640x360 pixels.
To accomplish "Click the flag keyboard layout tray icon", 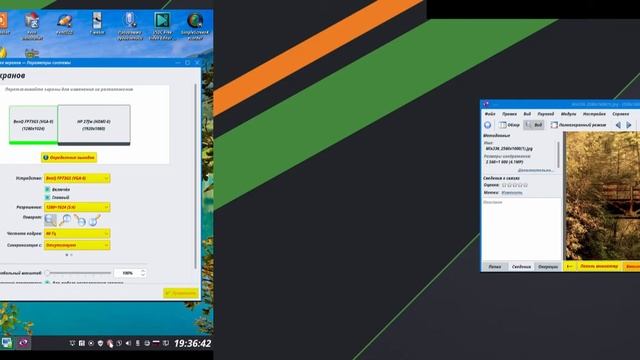I will tap(156, 343).
